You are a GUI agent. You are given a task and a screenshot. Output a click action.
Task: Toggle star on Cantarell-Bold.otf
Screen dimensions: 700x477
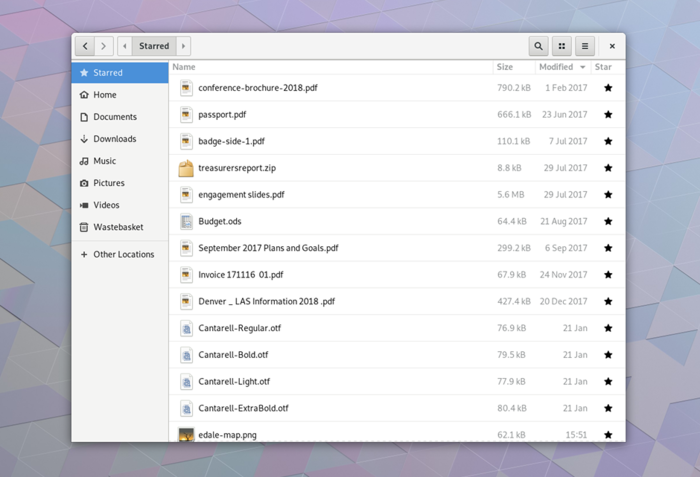608,355
